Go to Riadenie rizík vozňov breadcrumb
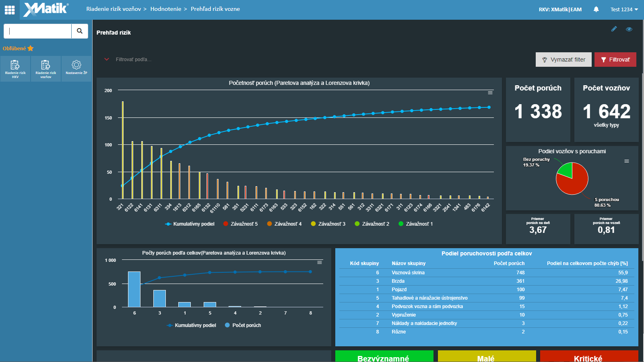The width and height of the screenshot is (644, 362). [114, 9]
